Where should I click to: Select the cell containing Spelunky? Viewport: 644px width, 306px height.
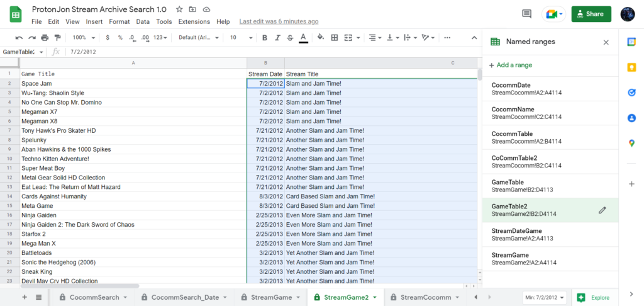click(133, 140)
